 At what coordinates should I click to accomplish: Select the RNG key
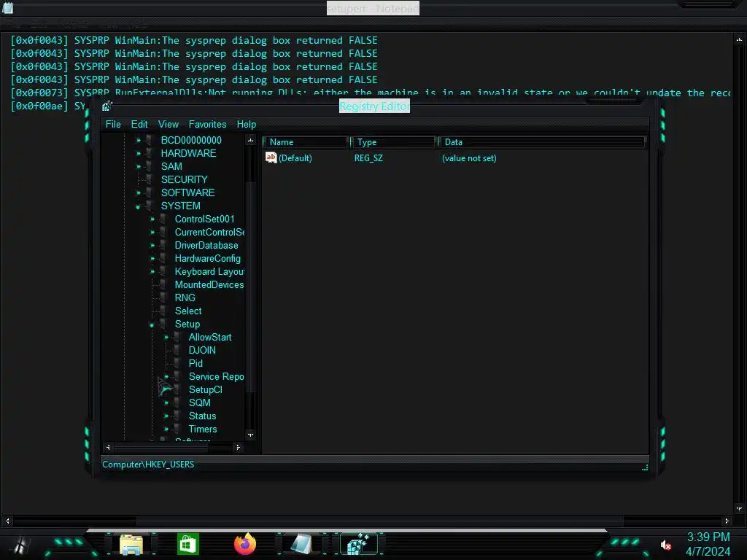(x=185, y=297)
